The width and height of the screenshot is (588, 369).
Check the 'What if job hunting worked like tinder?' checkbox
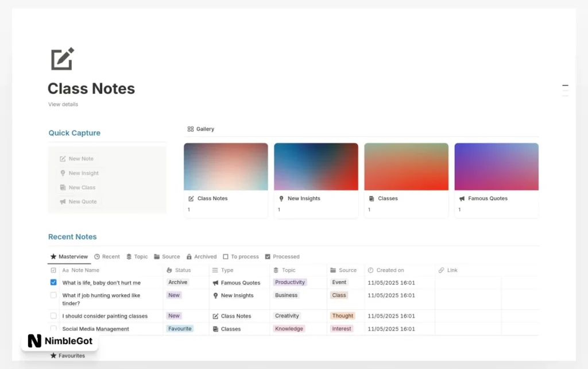[53, 295]
